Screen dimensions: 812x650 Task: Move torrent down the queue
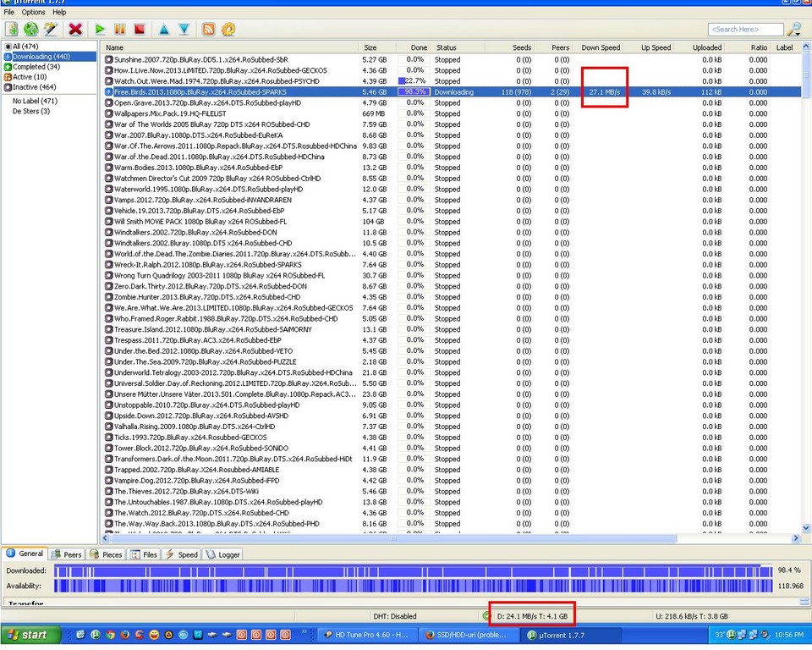pos(184,29)
